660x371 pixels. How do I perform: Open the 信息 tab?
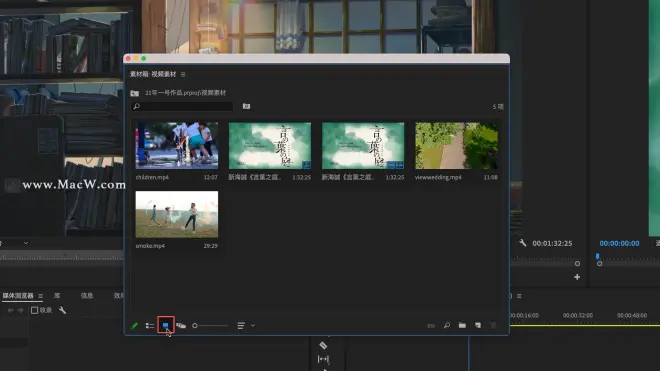coord(87,296)
